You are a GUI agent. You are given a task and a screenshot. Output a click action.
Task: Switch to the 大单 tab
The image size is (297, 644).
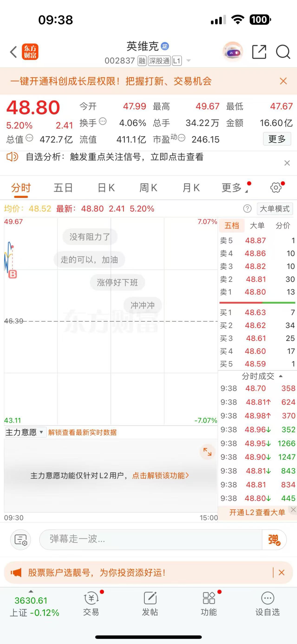257,225
